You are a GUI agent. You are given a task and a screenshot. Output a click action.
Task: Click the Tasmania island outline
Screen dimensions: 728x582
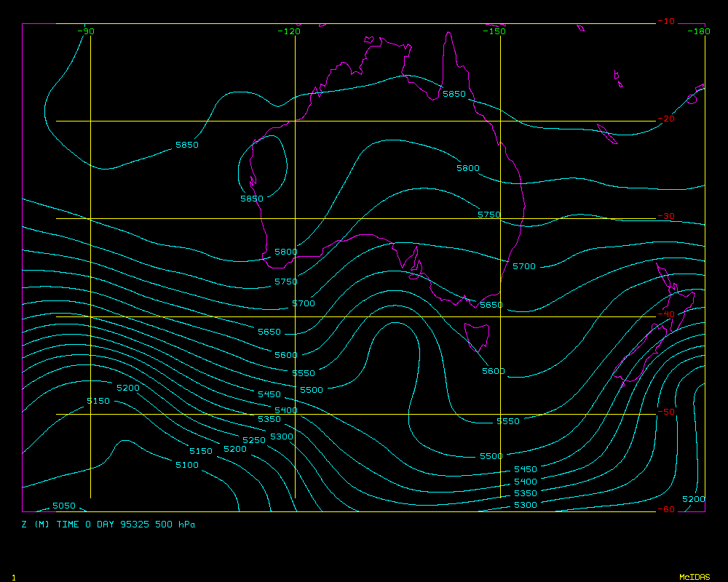click(478, 336)
